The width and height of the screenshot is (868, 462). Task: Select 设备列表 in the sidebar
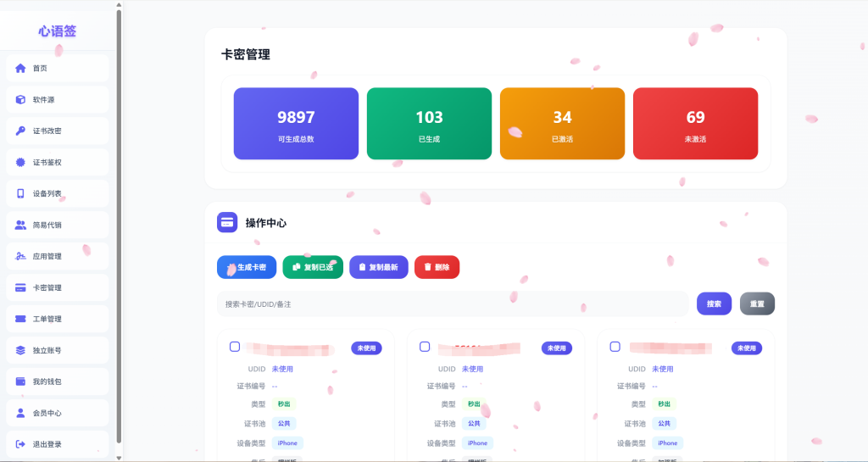(x=57, y=193)
